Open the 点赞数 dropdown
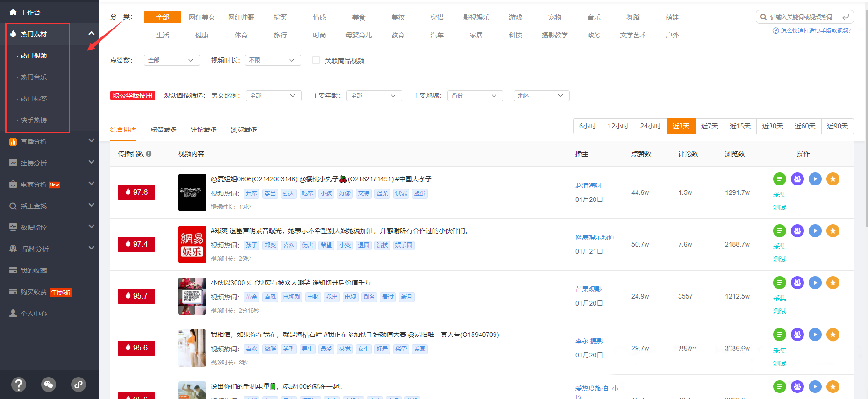 coord(172,60)
